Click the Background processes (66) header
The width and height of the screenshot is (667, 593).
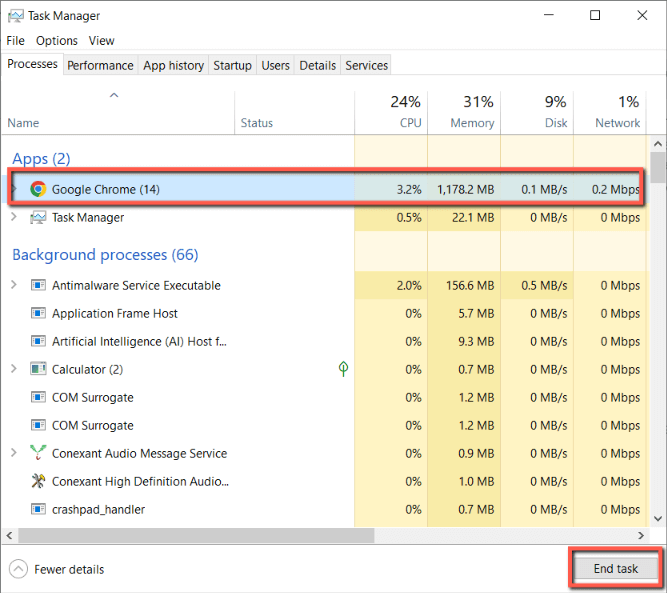tap(105, 255)
